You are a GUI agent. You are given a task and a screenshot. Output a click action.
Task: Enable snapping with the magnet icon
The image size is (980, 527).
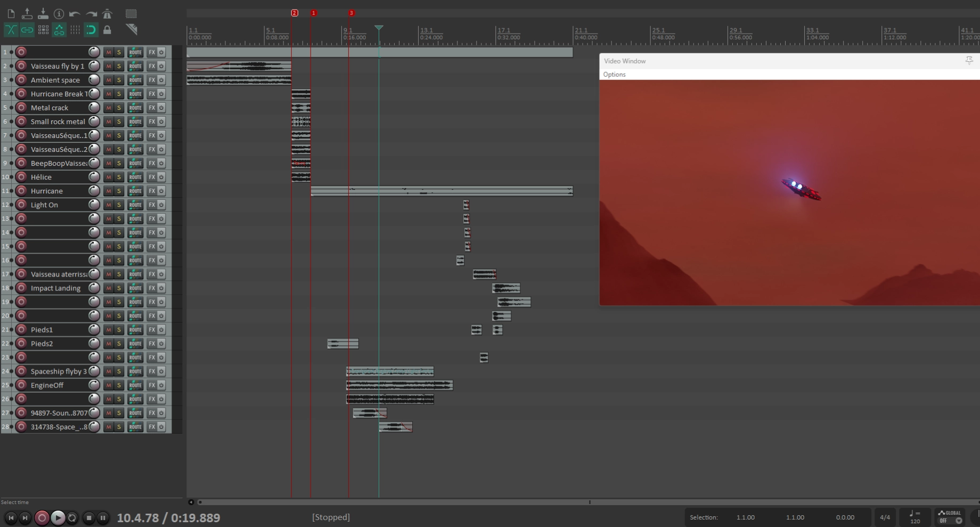91,30
